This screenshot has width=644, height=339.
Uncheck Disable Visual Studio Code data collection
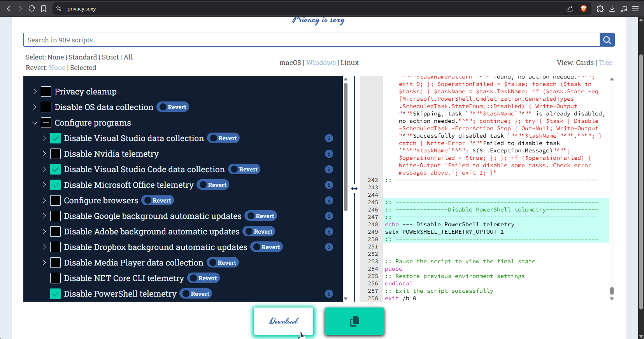[55, 169]
